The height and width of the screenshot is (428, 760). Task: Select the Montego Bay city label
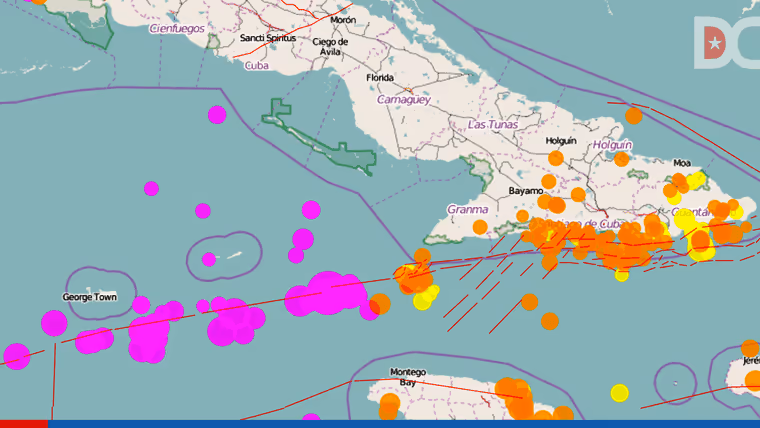[x=408, y=377]
